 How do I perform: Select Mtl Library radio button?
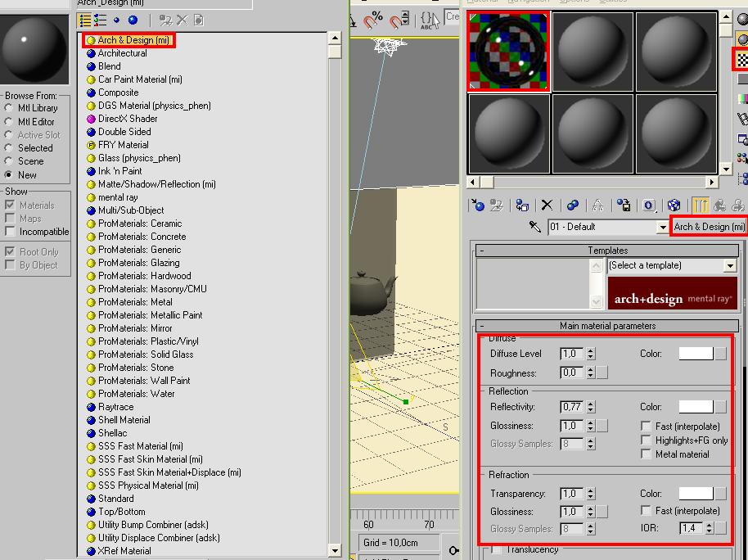pyautogui.click(x=8, y=108)
